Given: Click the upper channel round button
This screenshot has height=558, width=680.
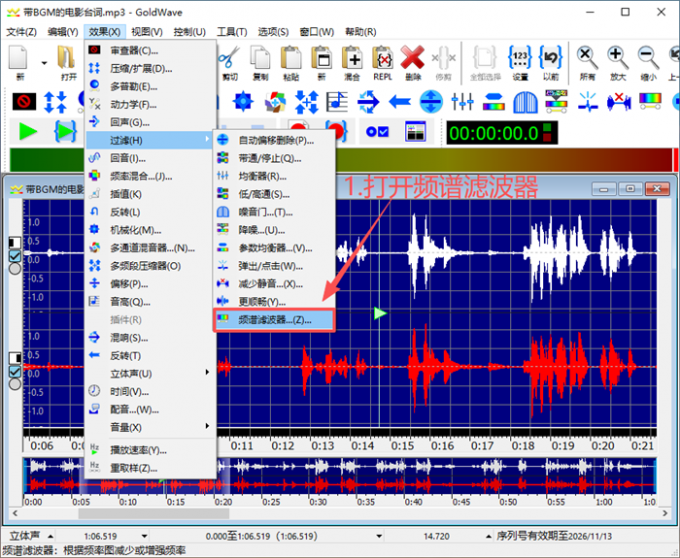Looking at the screenshot, I should click(15, 269).
